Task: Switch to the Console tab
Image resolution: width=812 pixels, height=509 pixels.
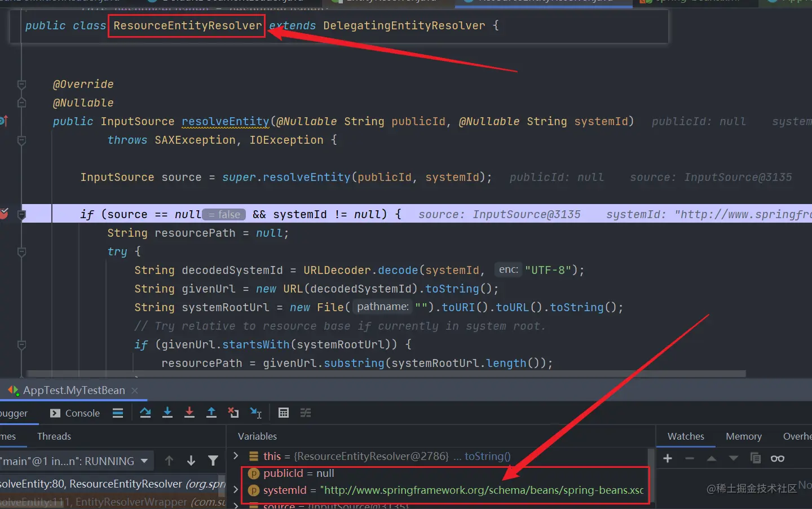Action: tap(75, 413)
